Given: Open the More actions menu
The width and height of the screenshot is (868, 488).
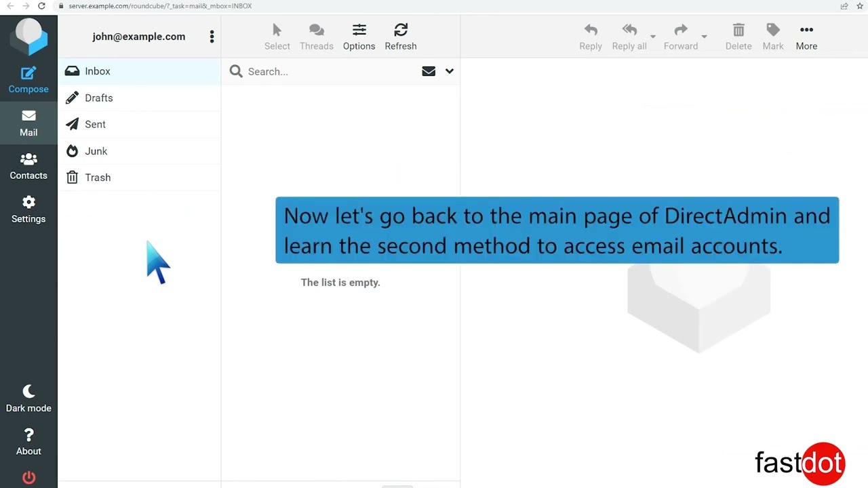Looking at the screenshot, I should pyautogui.click(x=806, y=36).
